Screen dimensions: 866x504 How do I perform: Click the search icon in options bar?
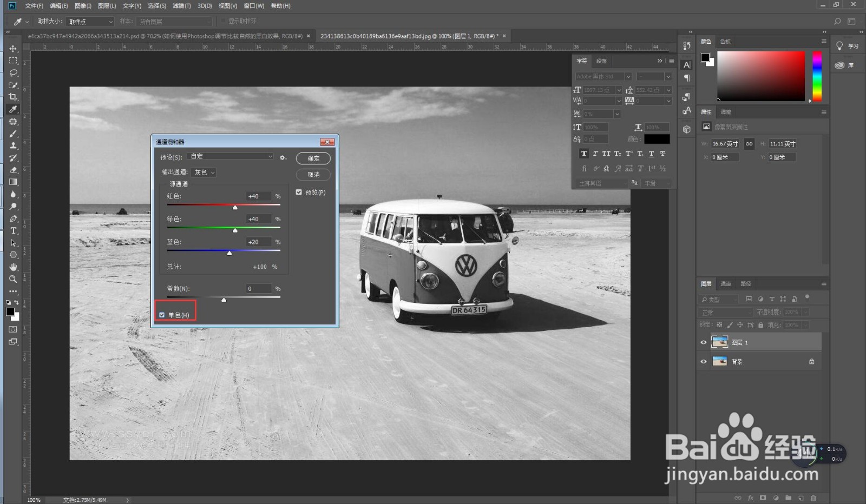click(x=837, y=22)
